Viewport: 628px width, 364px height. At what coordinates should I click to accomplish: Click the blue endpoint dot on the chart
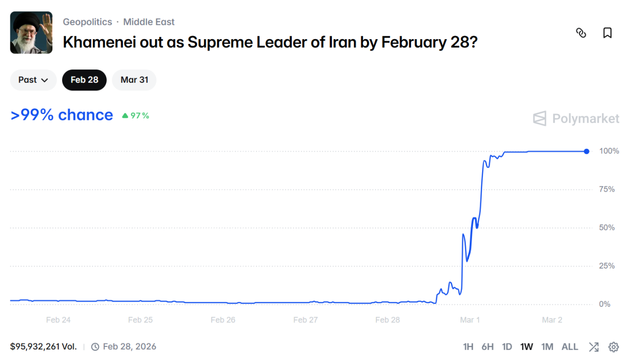tap(586, 152)
